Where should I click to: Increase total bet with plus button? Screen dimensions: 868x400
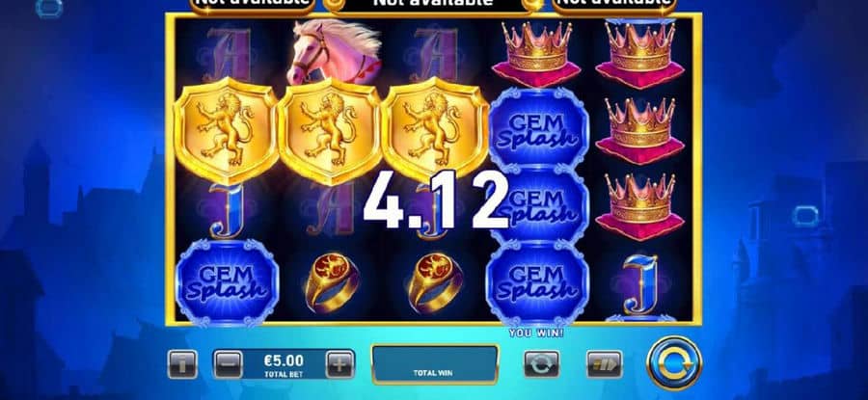pyautogui.click(x=339, y=364)
